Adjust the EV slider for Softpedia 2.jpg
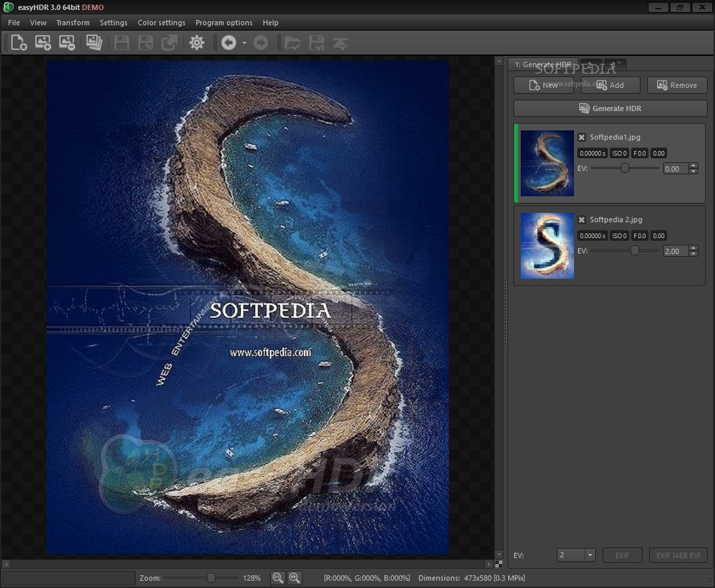 pyautogui.click(x=625, y=251)
